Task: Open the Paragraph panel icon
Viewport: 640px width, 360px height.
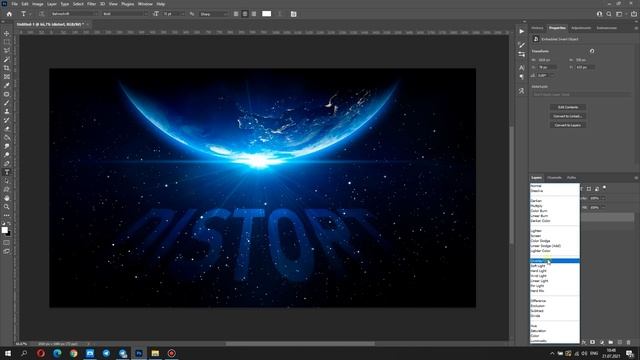Action: [522, 77]
